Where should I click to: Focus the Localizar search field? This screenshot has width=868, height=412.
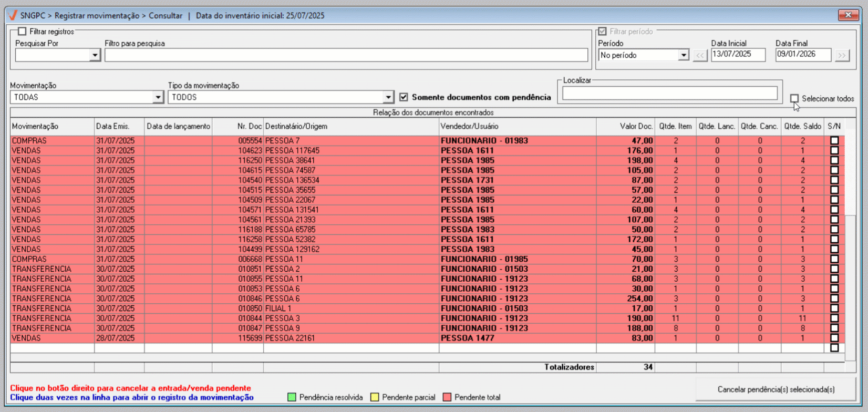tap(670, 94)
